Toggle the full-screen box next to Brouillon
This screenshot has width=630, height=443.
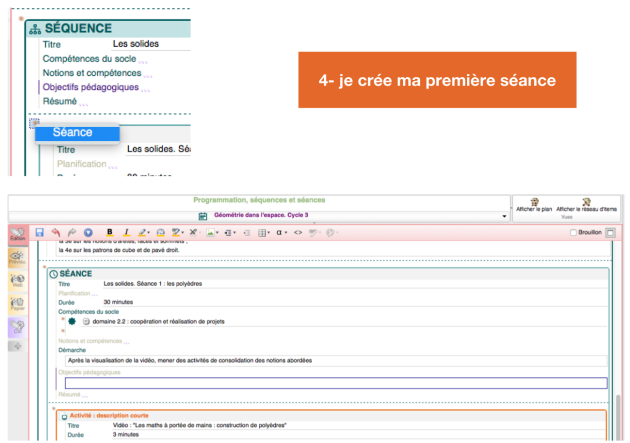coord(611,232)
